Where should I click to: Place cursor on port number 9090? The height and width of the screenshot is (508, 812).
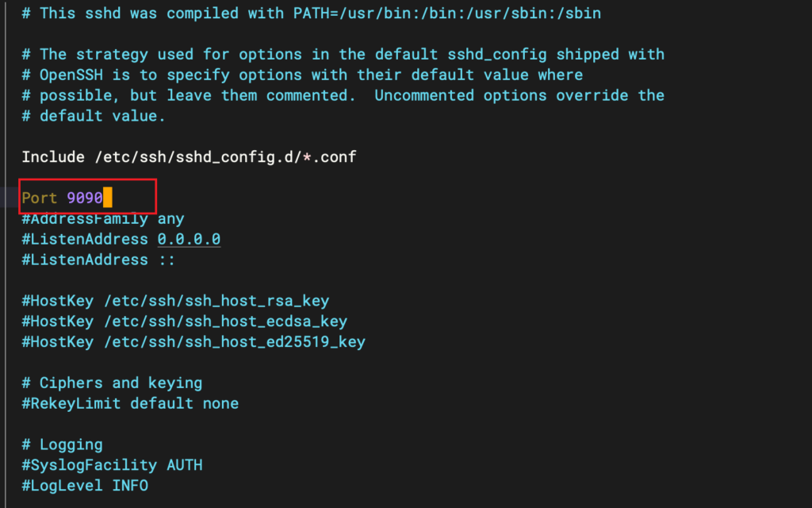[x=85, y=198]
